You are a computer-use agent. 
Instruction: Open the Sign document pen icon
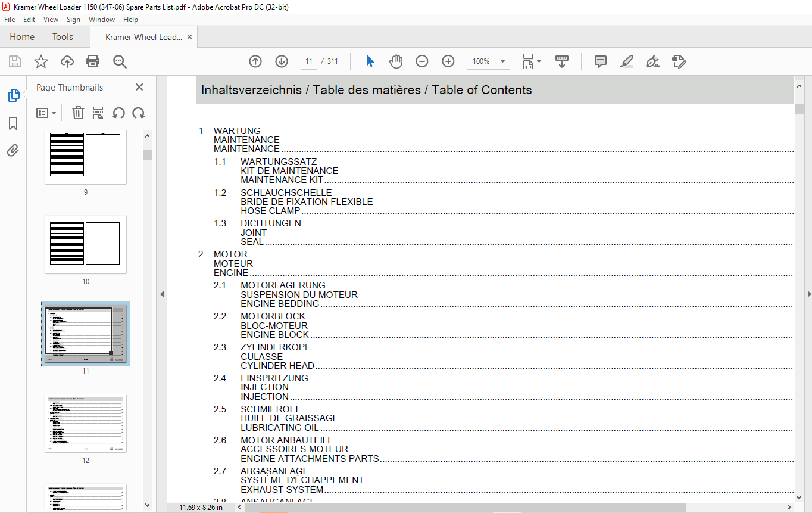[x=652, y=61]
